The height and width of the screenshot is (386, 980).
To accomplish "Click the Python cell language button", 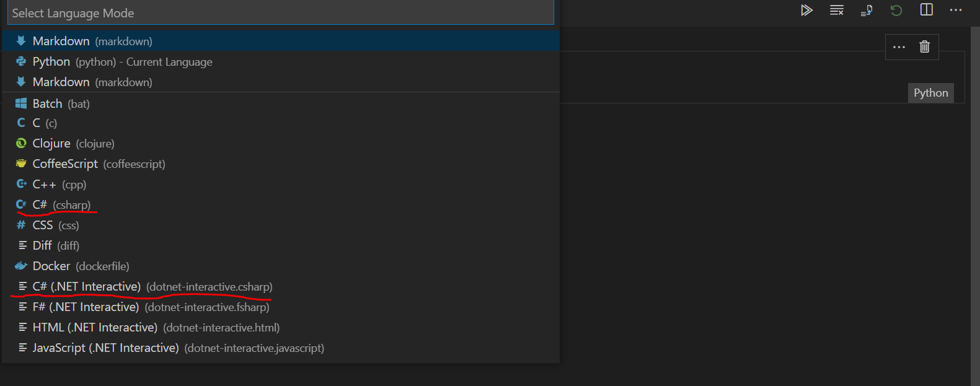I will click(x=931, y=92).
